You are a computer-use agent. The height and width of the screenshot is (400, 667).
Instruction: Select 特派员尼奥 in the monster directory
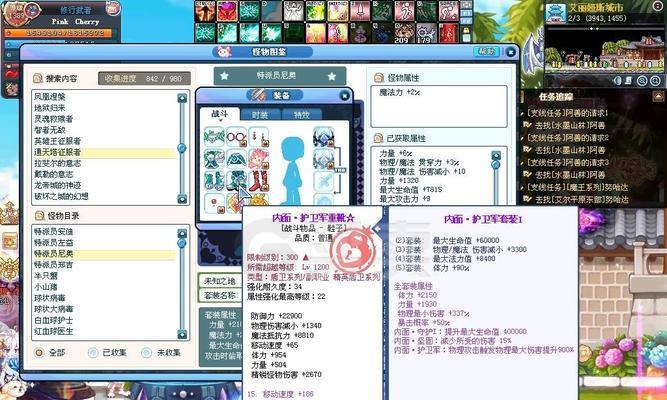(104, 254)
